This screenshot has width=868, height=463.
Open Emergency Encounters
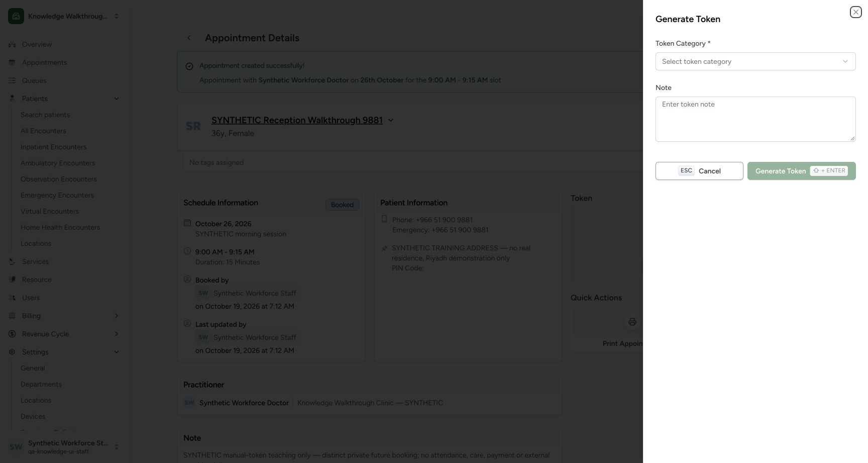coord(57,195)
